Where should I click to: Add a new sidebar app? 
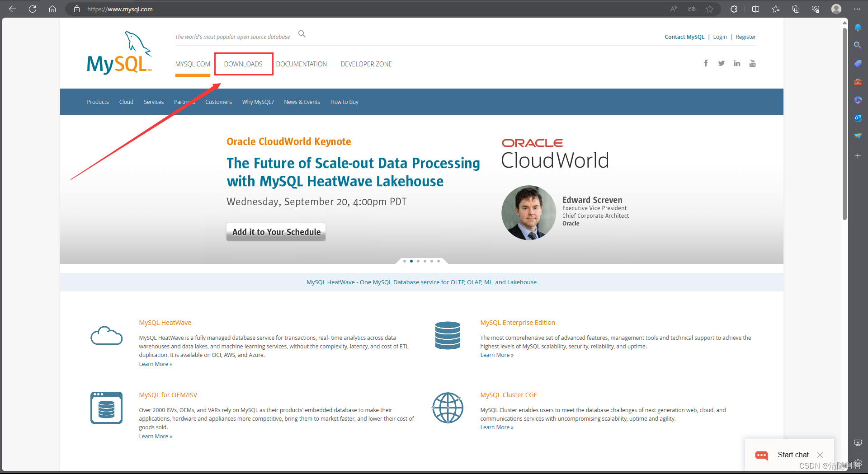858,156
